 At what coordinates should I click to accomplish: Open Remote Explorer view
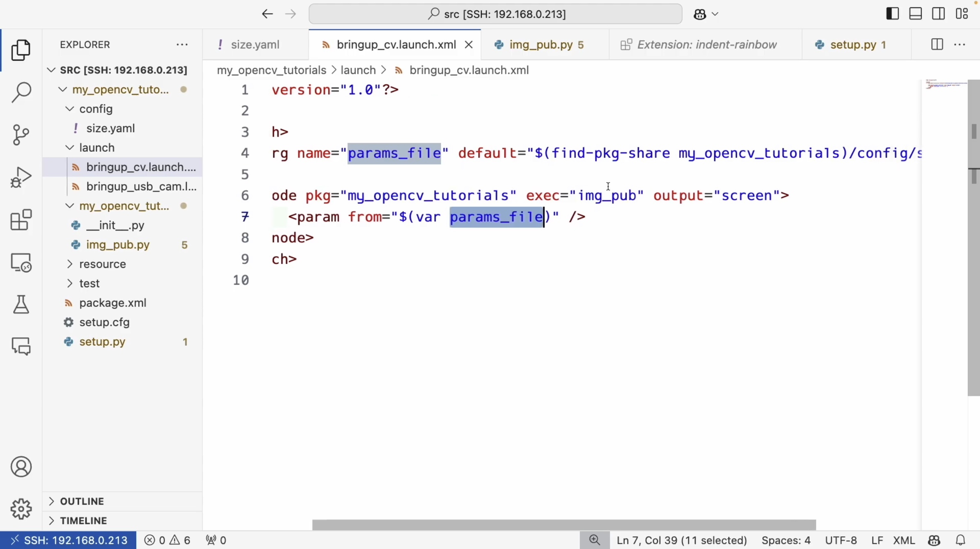(21, 263)
